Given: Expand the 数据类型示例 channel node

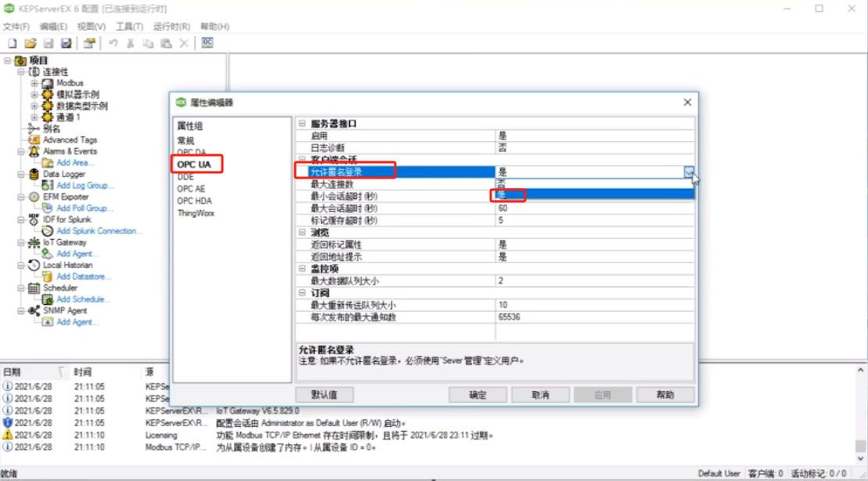Looking at the screenshot, I should [34, 106].
